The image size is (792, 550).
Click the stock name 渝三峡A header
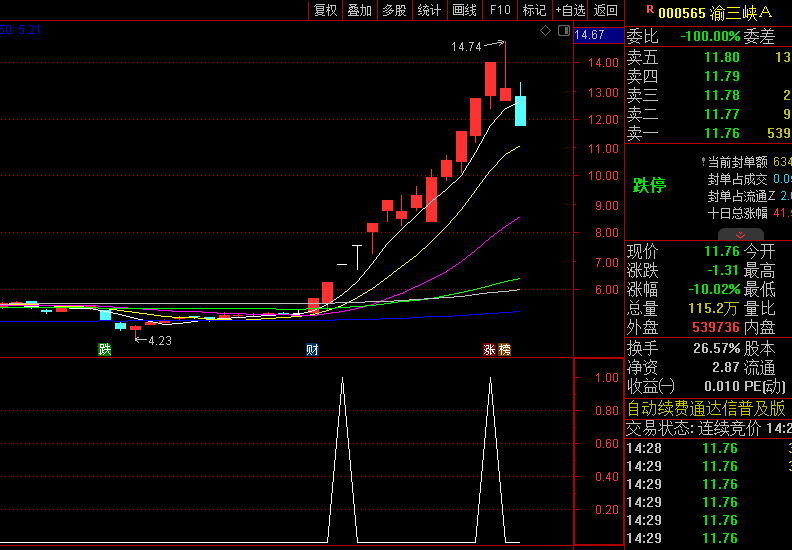tap(741, 11)
